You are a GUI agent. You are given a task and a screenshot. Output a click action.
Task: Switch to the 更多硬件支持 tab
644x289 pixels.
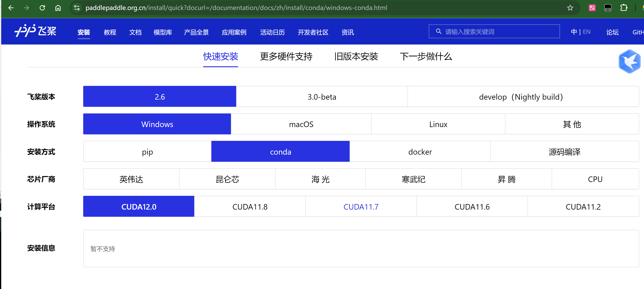point(286,56)
